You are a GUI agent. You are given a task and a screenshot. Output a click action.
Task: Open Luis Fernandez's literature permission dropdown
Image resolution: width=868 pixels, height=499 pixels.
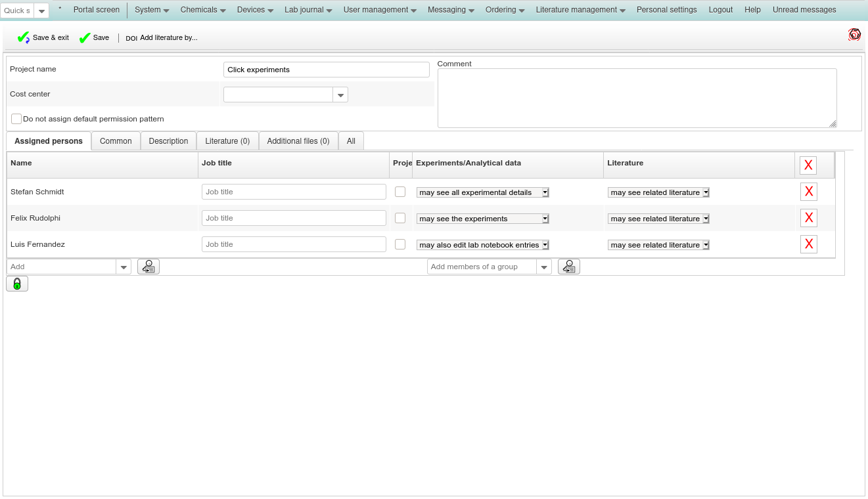(658, 245)
